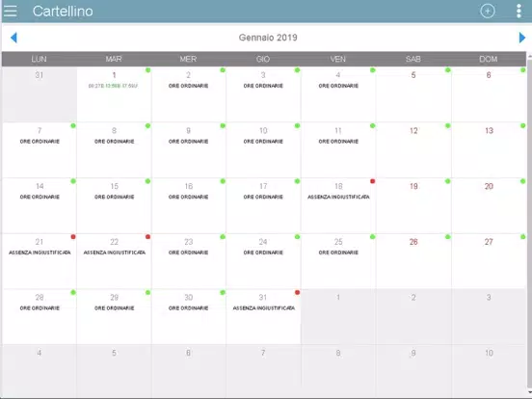Select the greyed December 31 cell

click(x=40, y=94)
